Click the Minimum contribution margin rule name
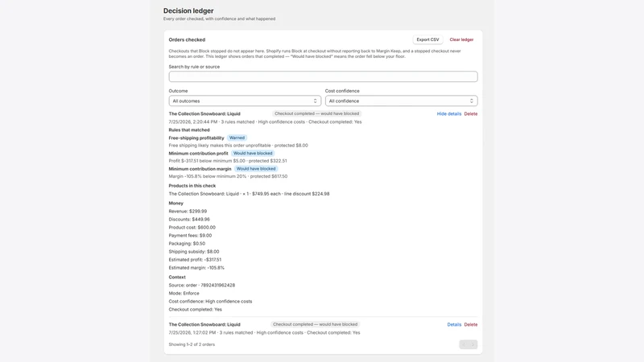The width and height of the screenshot is (644, 362). (200, 169)
